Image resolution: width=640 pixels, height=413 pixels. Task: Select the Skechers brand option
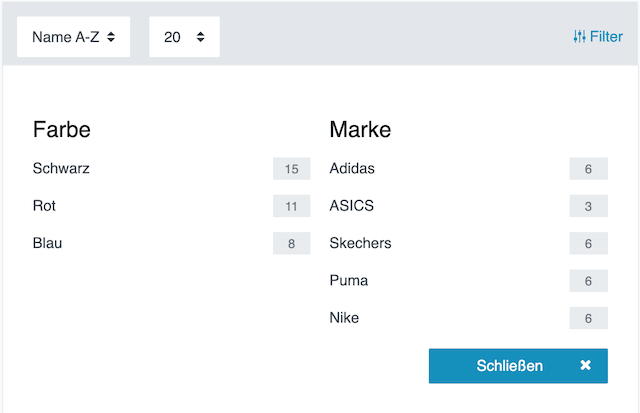tap(360, 243)
